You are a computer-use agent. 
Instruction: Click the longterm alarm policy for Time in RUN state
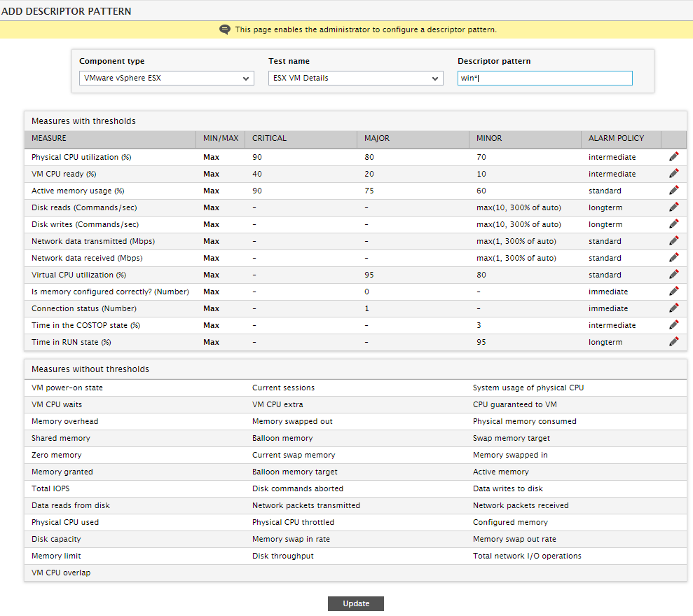605,342
